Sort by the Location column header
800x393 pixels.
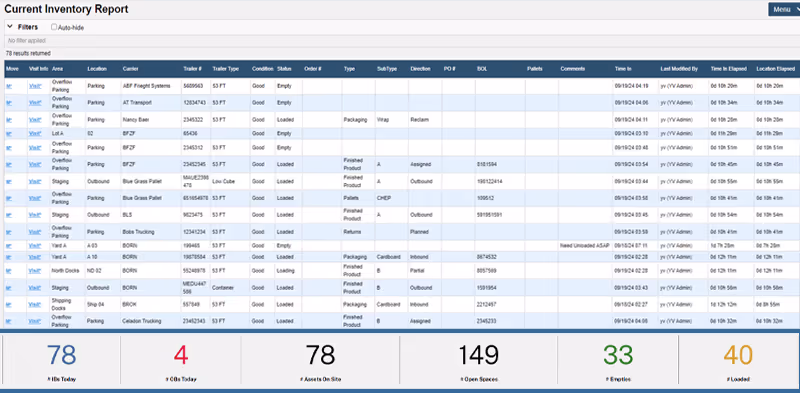(x=97, y=69)
